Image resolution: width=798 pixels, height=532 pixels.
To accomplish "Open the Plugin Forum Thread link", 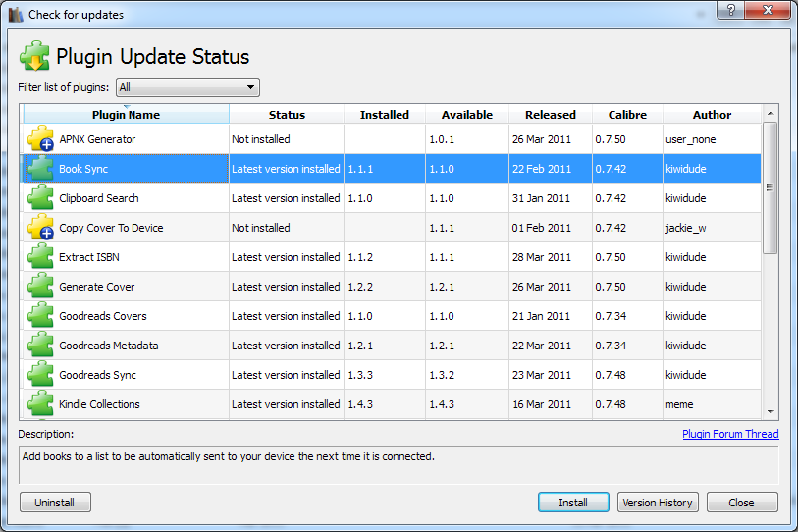I will pyautogui.click(x=730, y=434).
